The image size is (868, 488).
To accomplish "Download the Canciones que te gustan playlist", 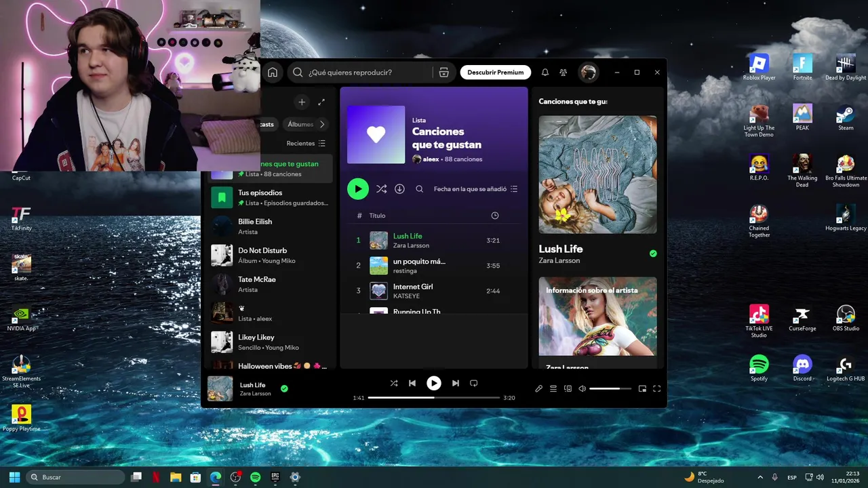I will point(399,189).
